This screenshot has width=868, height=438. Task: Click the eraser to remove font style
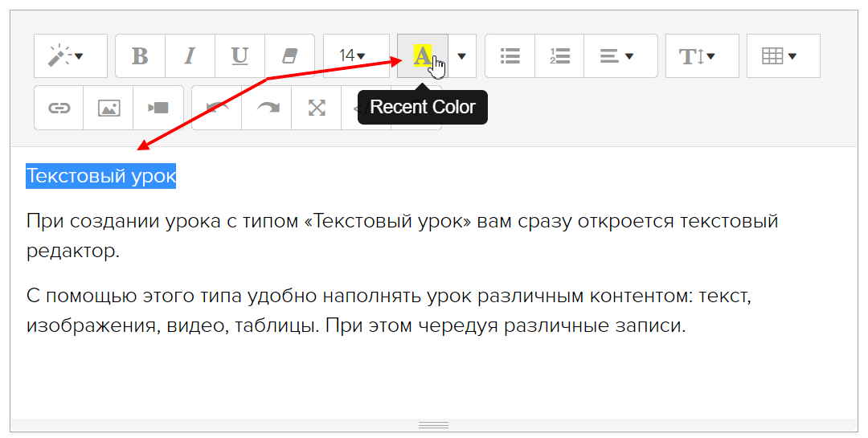point(289,56)
